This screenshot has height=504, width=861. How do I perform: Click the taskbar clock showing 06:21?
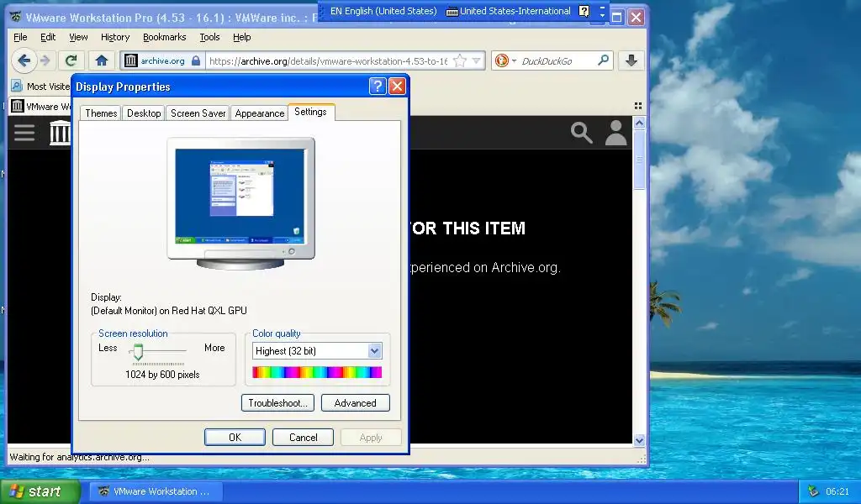point(837,491)
